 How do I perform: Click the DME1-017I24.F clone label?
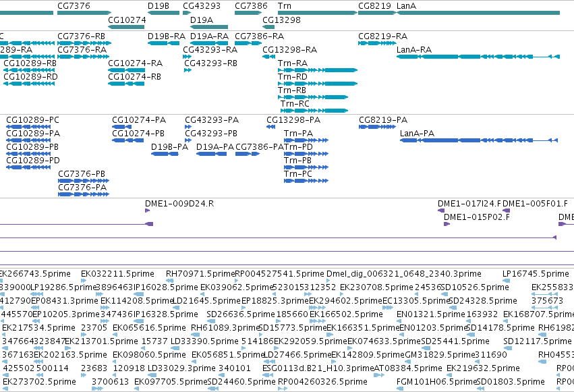pos(469,204)
